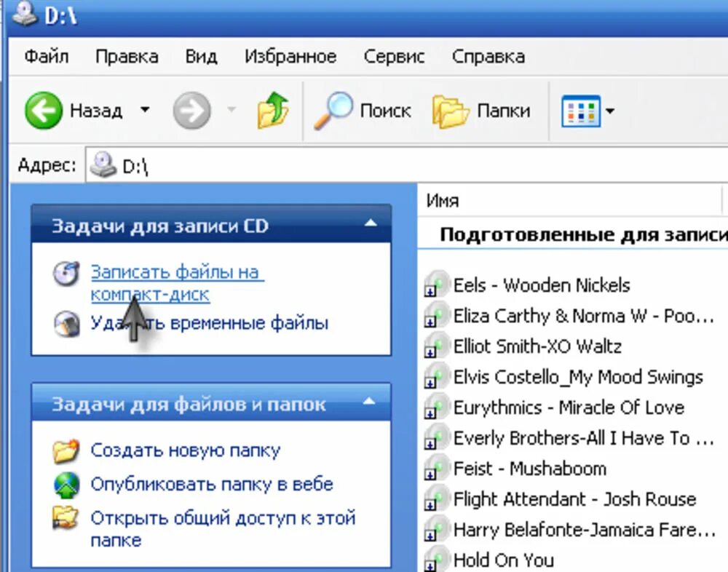
Task: Click the icon of Eliza Carthy file
Action: pyautogui.click(x=436, y=314)
